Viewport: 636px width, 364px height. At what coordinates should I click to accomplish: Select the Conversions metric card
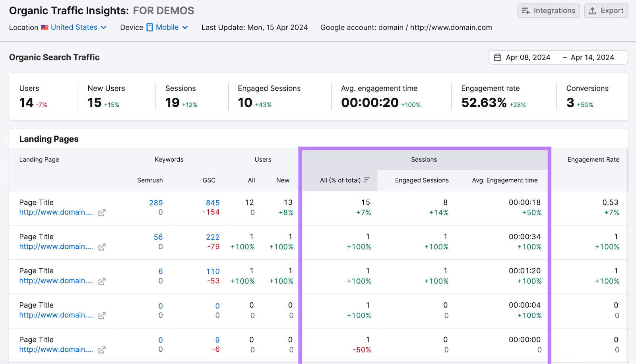click(587, 97)
